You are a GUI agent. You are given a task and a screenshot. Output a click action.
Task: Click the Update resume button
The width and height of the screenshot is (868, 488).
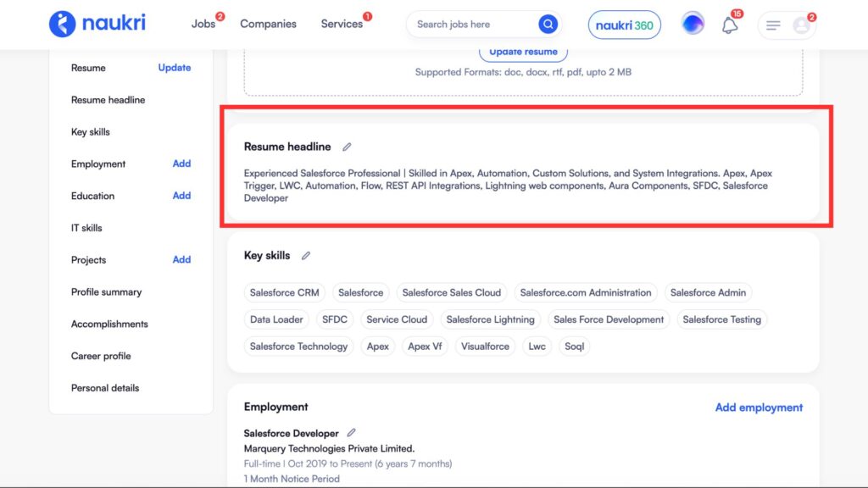(x=523, y=53)
